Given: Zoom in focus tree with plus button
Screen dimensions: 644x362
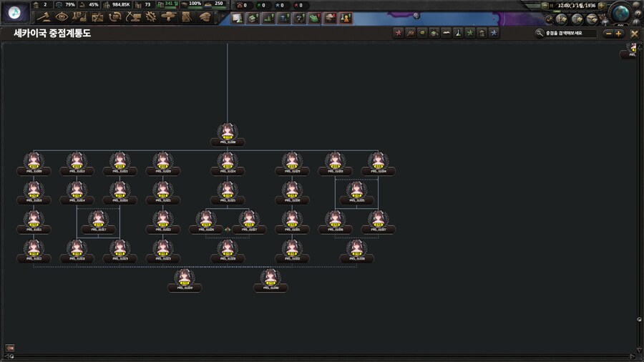Looking at the screenshot, I should coord(619,33).
